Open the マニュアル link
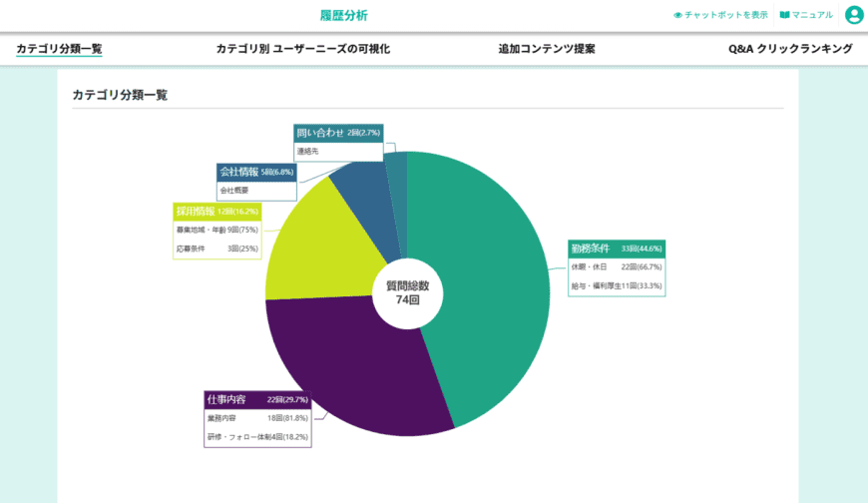 point(806,15)
